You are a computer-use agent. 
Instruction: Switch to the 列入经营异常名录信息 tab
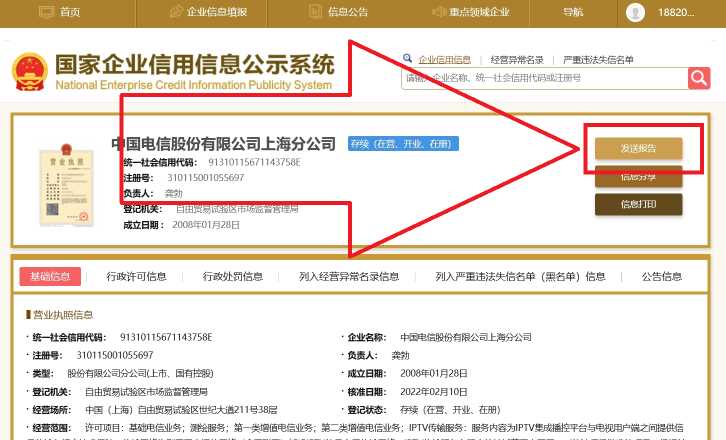tap(349, 277)
